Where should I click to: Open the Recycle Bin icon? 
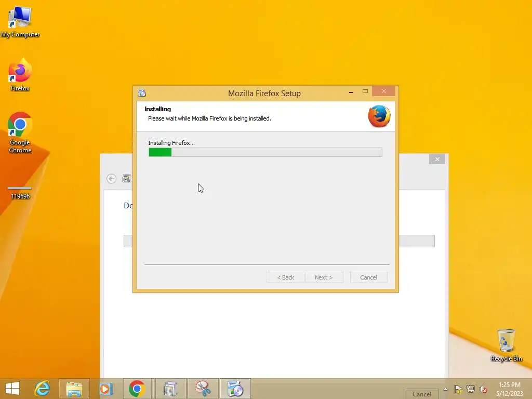(506, 345)
